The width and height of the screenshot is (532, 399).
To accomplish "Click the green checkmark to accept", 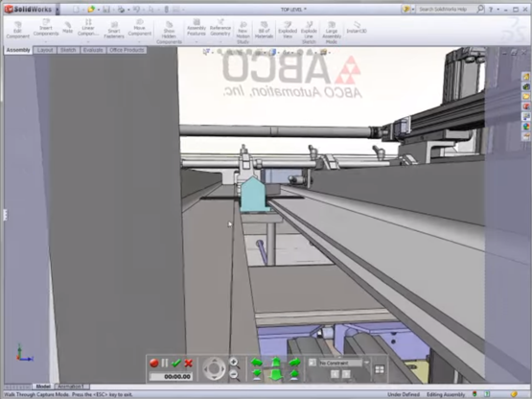I will (175, 363).
